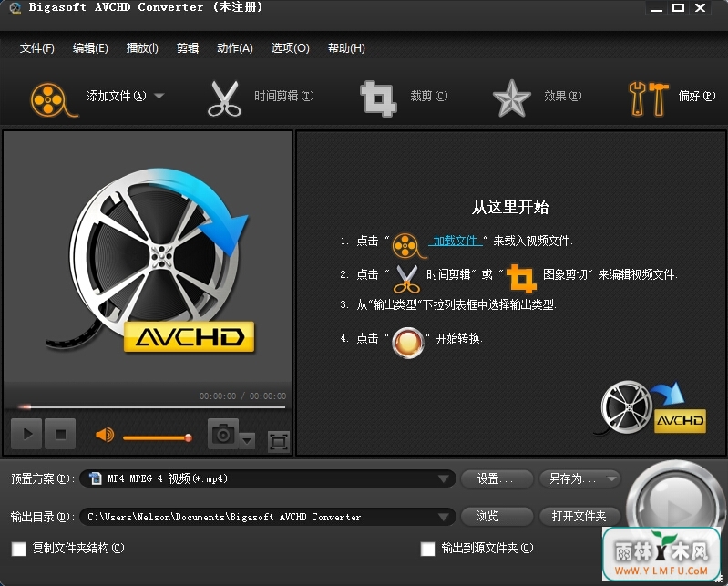
Task: Click the 时间剪辑(T) toolbar label
Action: [283, 96]
